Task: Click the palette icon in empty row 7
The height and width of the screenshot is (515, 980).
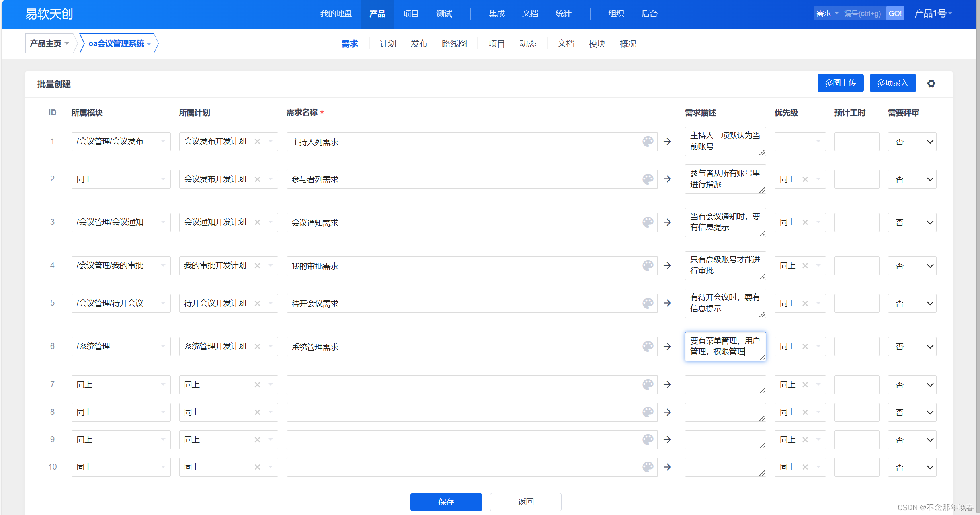Action: click(x=648, y=384)
